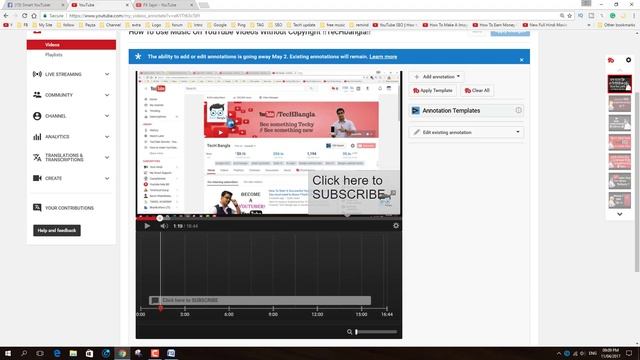640x360 pixels.
Task: Expand the Analytics section
Action: tap(107, 137)
